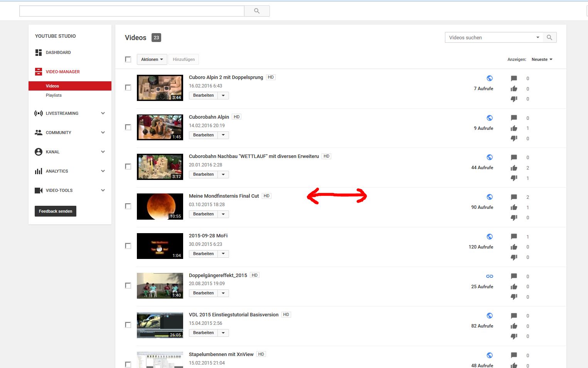Open the Aktionen dropdown
Image resolution: width=588 pixels, height=368 pixels.
(152, 59)
